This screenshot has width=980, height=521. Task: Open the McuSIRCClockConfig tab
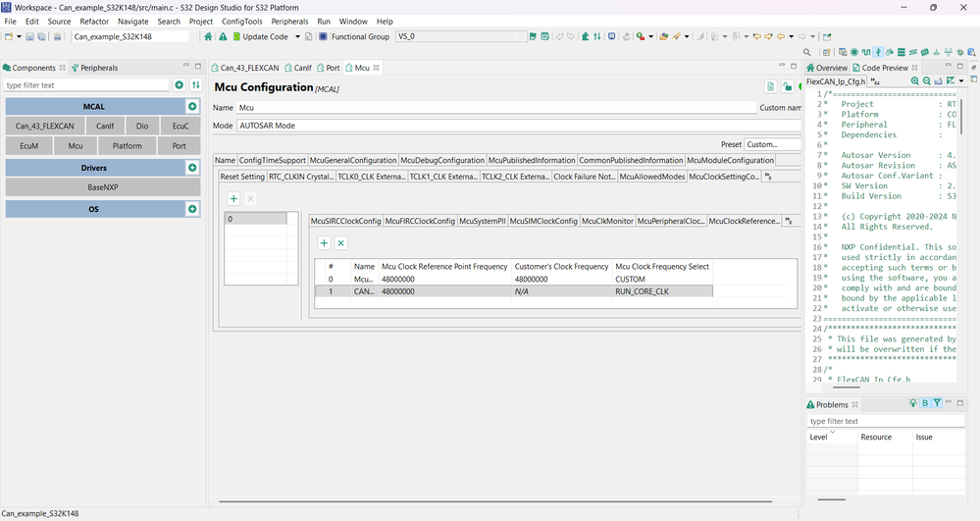point(345,221)
